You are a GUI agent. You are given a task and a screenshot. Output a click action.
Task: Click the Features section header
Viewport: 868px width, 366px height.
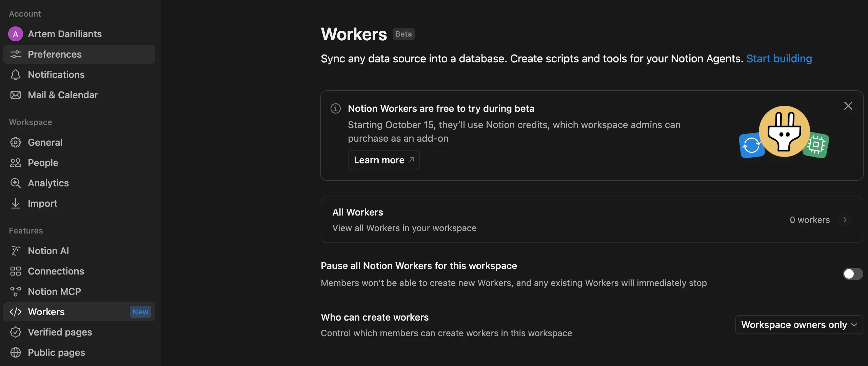pos(26,230)
